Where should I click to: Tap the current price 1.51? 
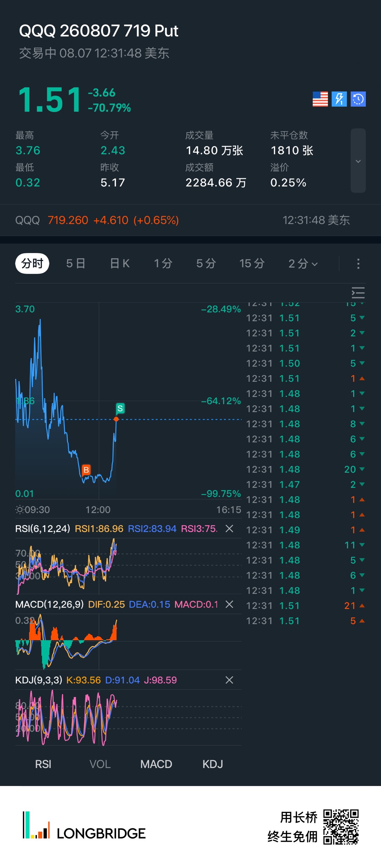(x=50, y=101)
